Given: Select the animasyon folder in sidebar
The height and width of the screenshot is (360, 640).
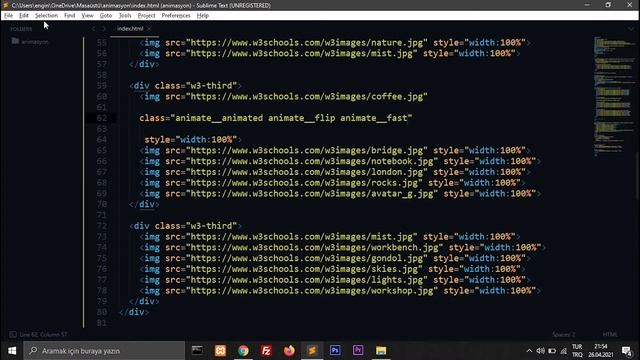Looking at the screenshot, I should (x=35, y=42).
